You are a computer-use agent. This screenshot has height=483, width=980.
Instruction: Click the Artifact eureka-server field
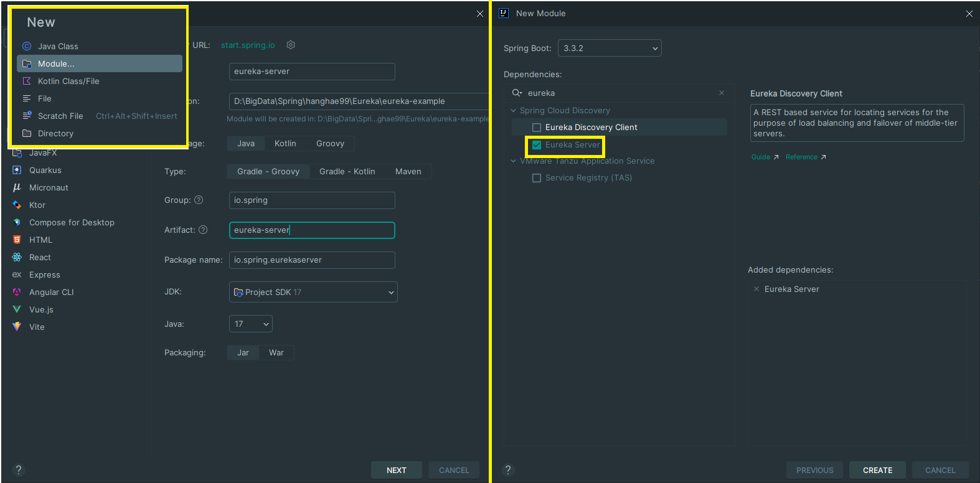coord(312,230)
